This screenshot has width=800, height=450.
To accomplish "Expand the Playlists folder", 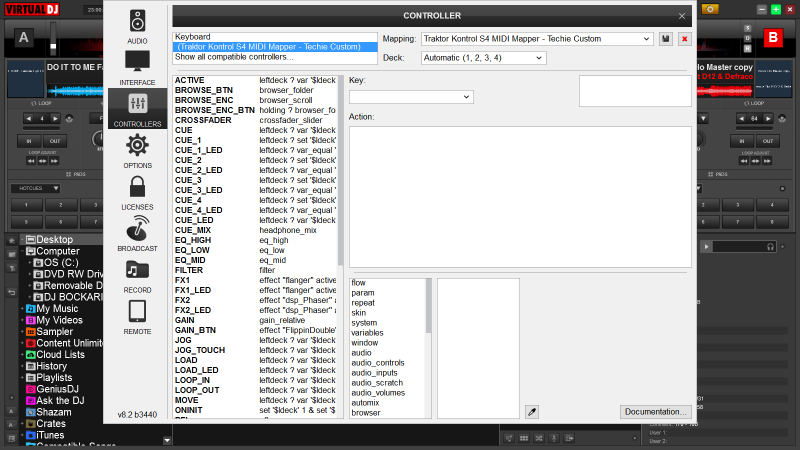I will click(22, 378).
